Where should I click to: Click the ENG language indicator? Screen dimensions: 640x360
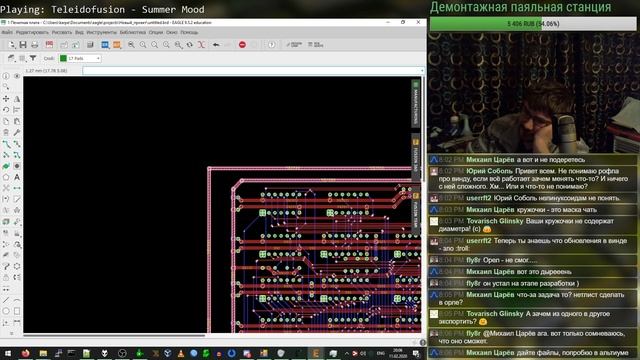(381, 353)
